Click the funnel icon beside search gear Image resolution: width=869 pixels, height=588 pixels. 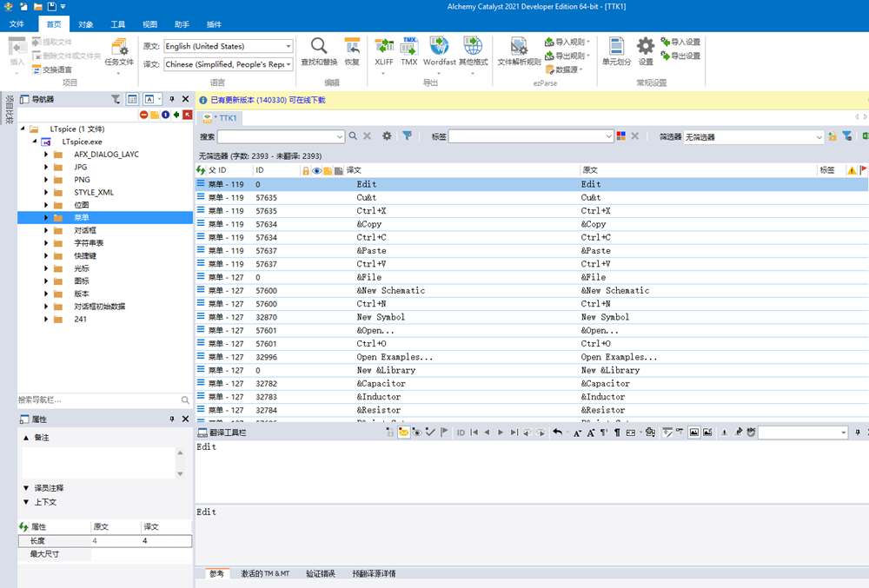pos(408,135)
